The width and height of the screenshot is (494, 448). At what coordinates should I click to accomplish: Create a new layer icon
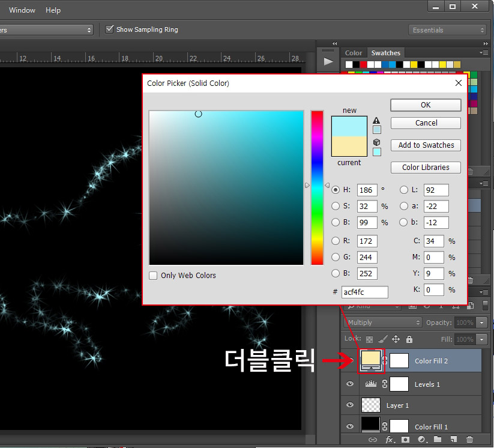coord(453,439)
